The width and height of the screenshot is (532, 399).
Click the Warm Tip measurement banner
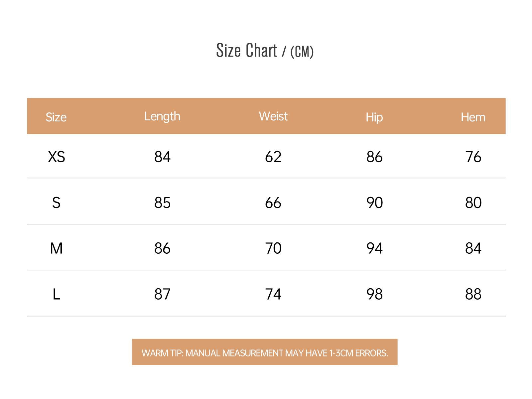point(265,352)
